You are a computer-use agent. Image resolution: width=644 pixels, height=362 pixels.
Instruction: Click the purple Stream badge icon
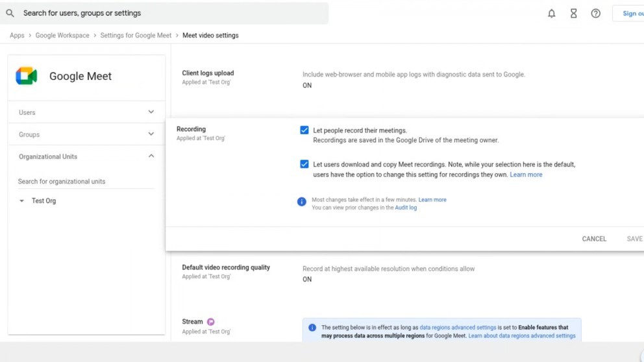click(211, 322)
